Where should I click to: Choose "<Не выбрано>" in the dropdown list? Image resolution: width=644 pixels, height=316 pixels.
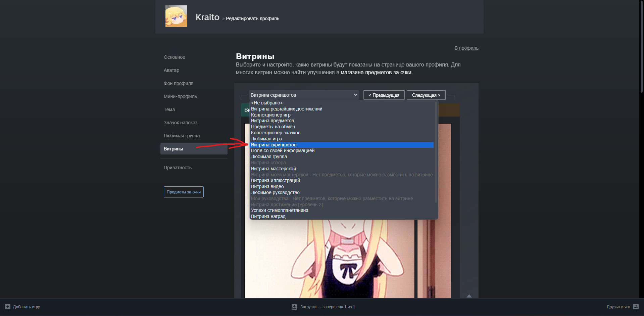(342, 103)
